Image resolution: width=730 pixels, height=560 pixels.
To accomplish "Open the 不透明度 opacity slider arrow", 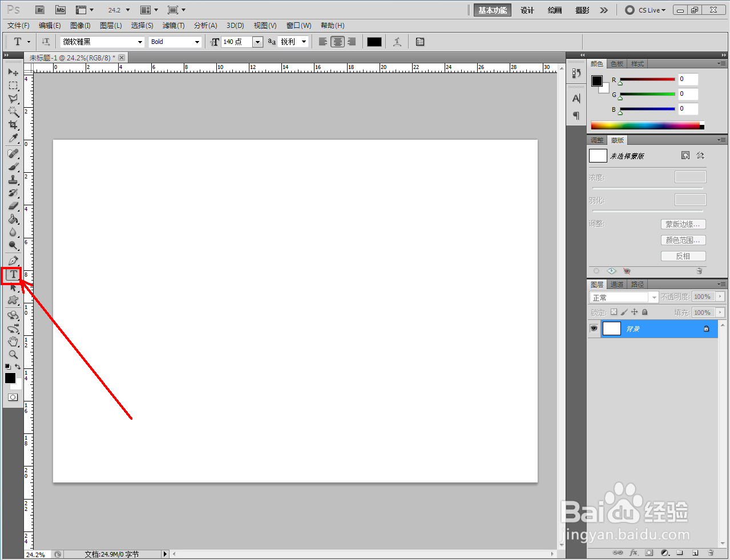I will [720, 297].
